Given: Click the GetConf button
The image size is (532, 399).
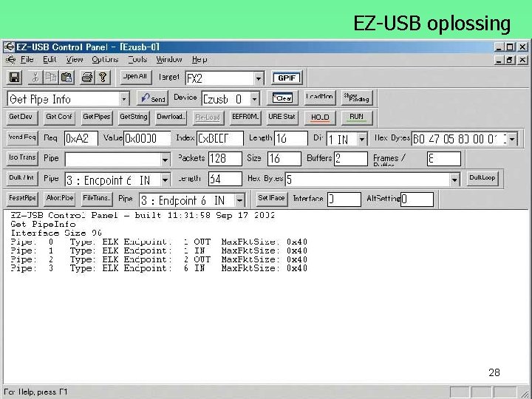Looking at the screenshot, I should click(59, 117).
